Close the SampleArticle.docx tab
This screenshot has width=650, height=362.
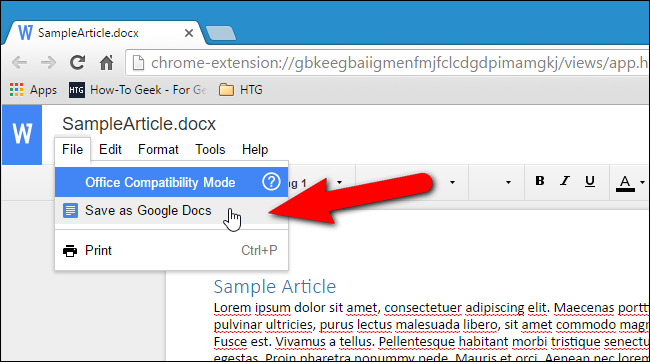189,33
